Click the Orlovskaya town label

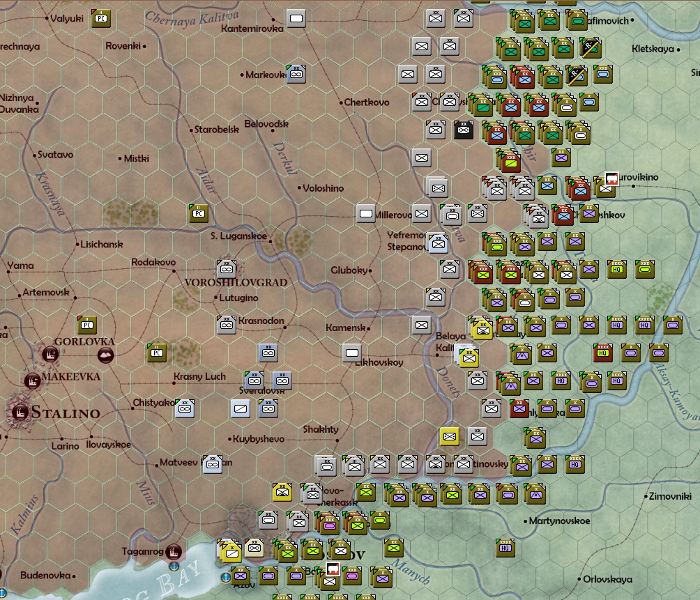point(607,580)
